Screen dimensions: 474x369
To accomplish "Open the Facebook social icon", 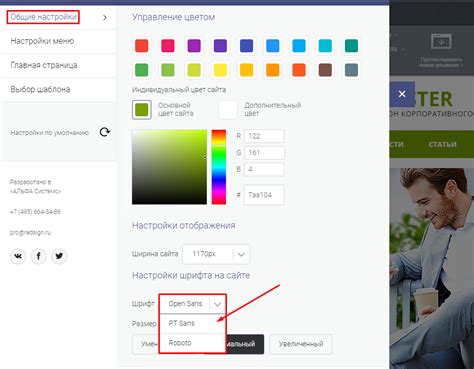I will point(39,256).
